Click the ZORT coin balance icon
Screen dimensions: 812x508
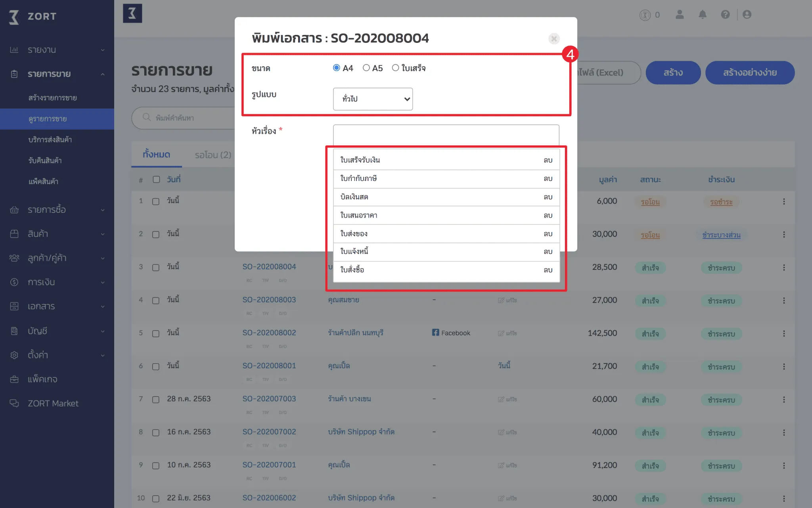point(645,15)
